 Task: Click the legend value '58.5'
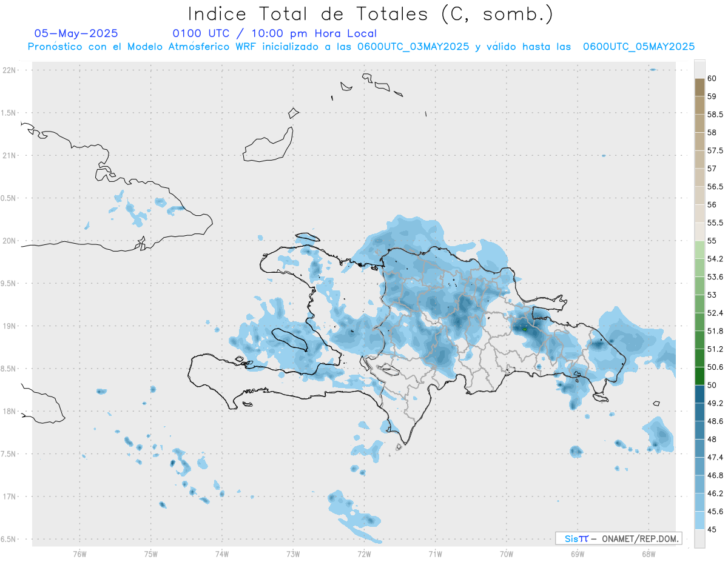(715, 115)
